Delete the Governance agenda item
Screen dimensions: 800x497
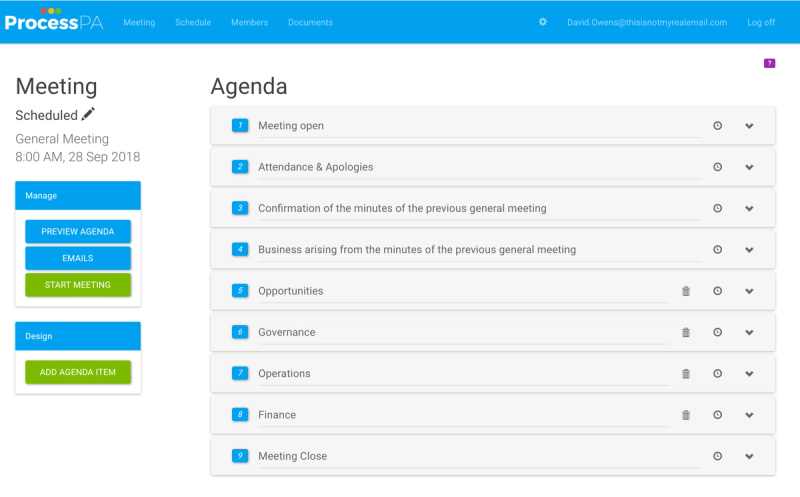(x=686, y=332)
